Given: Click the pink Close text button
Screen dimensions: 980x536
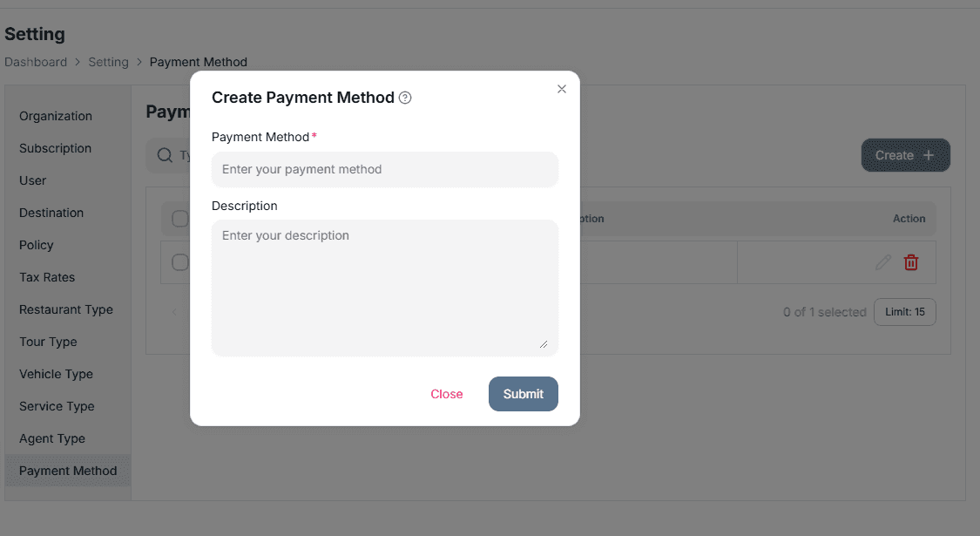Looking at the screenshot, I should pyautogui.click(x=447, y=394).
